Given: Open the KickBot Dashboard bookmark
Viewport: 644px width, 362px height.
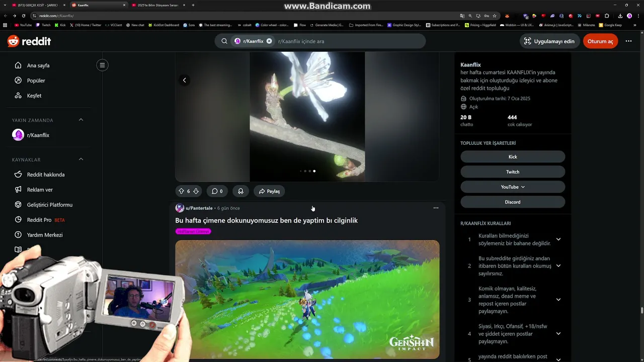Looking at the screenshot, I should tap(164, 25).
